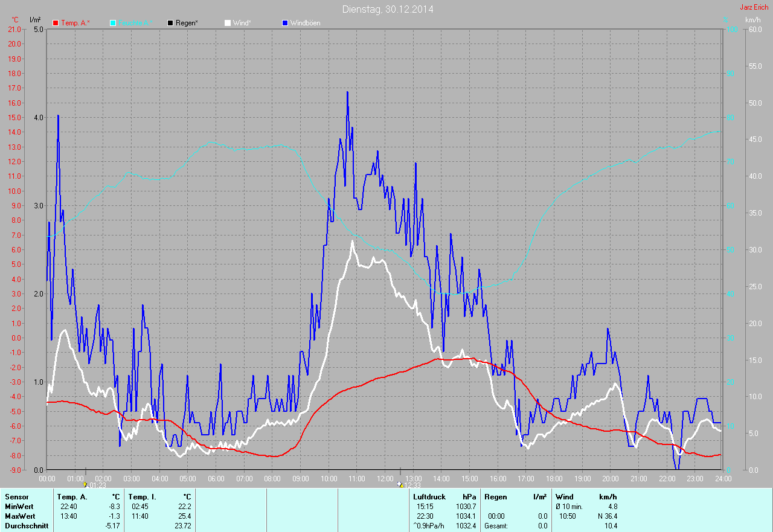Image resolution: width=773 pixels, height=532 pixels.
Task: Click the Luftdruck column header in the table
Action: (429, 497)
